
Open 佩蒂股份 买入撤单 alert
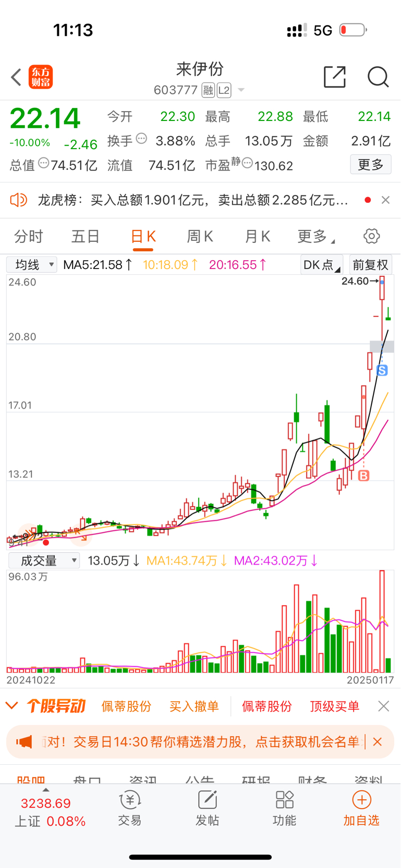160,706
